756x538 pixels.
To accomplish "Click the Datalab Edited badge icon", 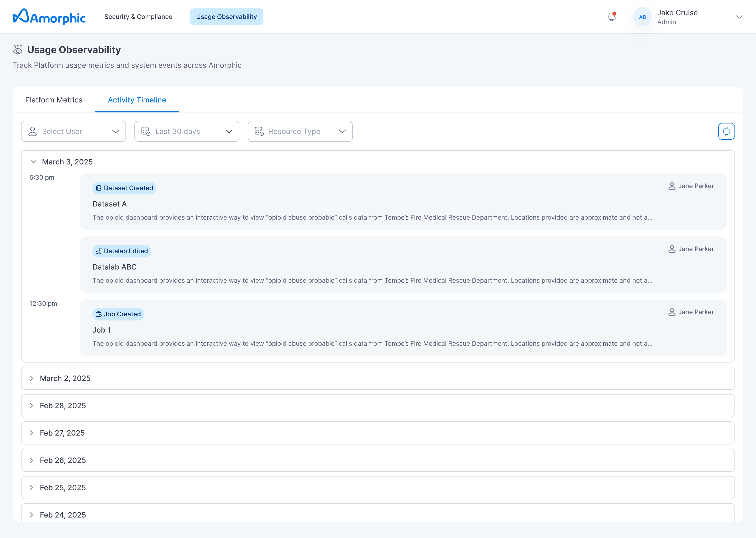I will [x=99, y=251].
